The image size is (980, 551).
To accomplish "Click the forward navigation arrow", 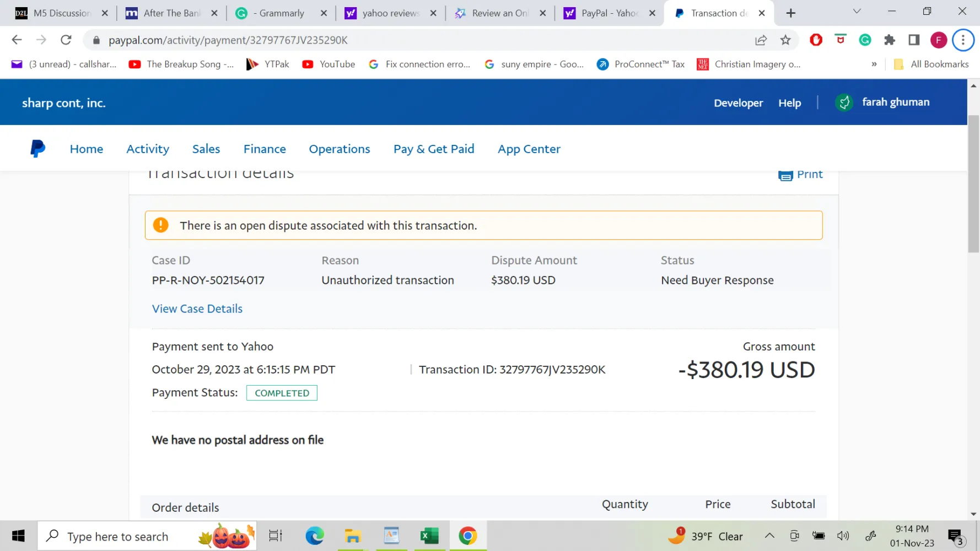I will (41, 40).
